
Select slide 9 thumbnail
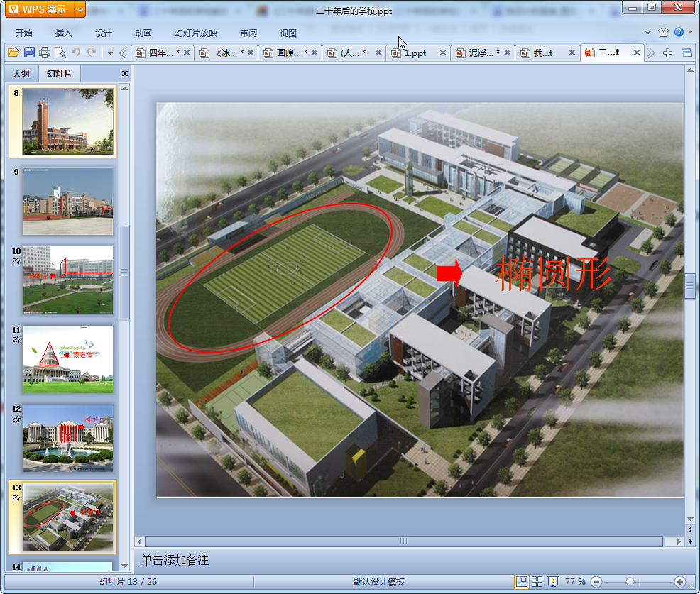pos(68,201)
